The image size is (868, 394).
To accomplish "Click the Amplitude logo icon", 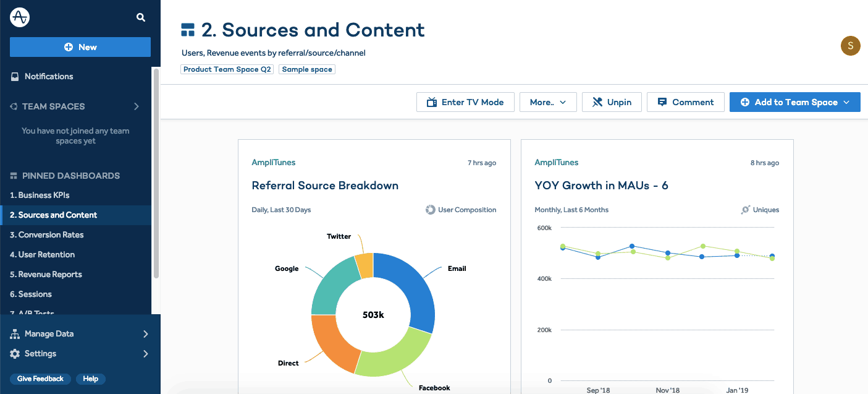I will 20,17.
